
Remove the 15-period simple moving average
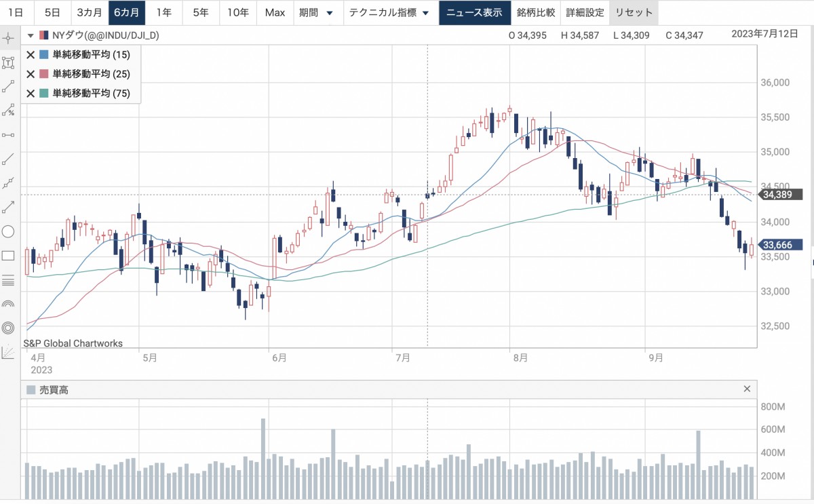point(31,55)
